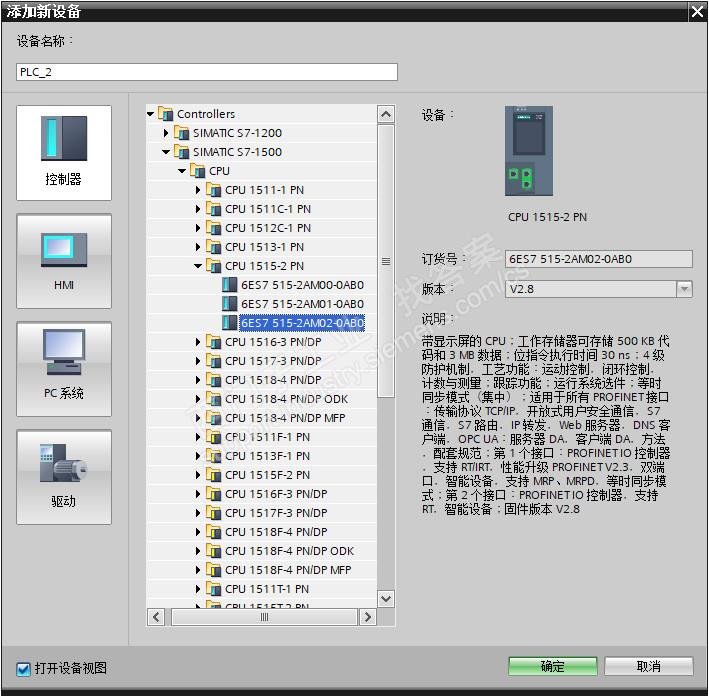This screenshot has height=697, width=709.
Task: Click the CPU 1517-3 PN/DP folder icon
Action: coord(213,361)
